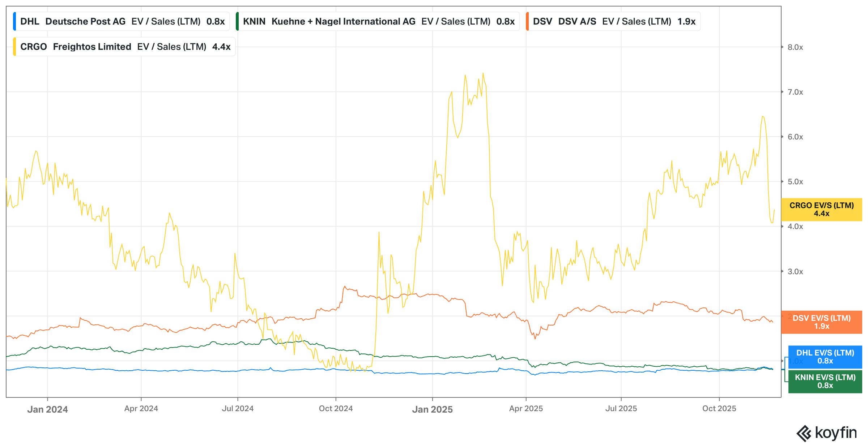Viewport: 868px width, 448px height.
Task: Toggle the DHL Deutsche Post AG series
Action: tap(119, 21)
